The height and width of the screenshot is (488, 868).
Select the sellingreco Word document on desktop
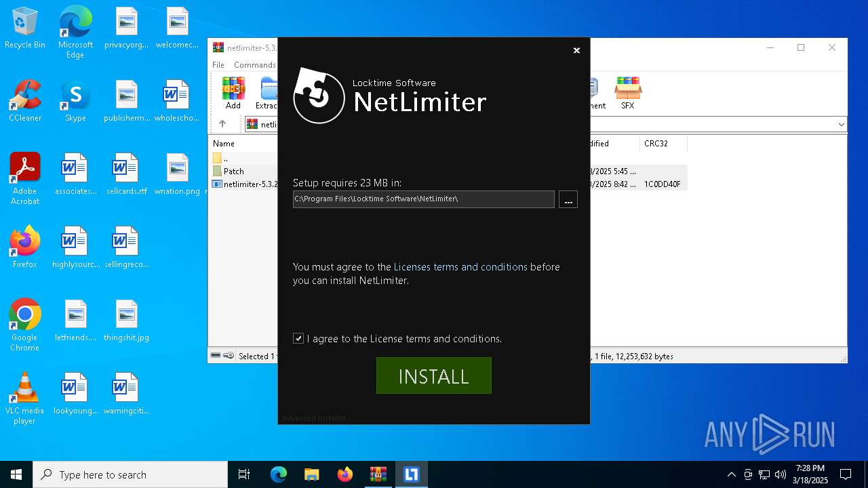(126, 247)
